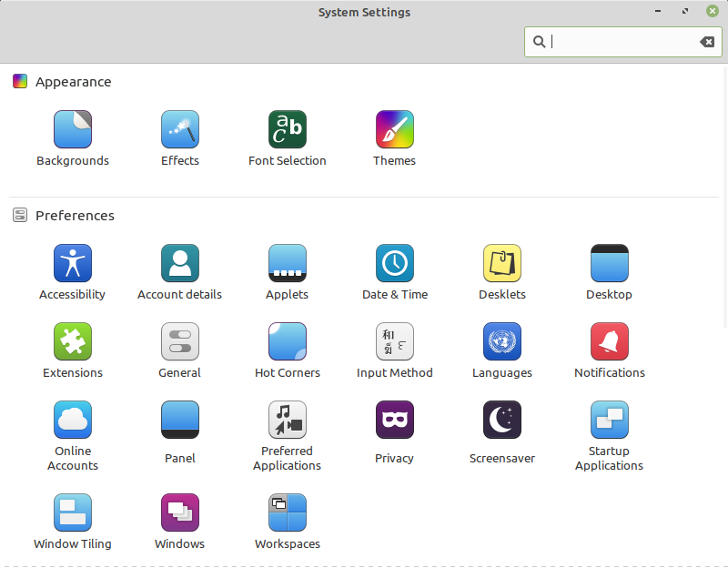The image size is (728, 568).
Task: Open the Applets configuration
Action: pos(288,264)
